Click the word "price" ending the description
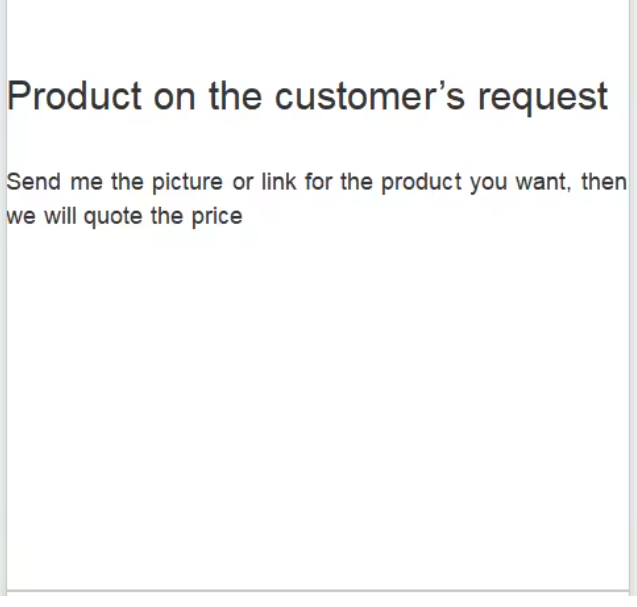 [217, 216]
